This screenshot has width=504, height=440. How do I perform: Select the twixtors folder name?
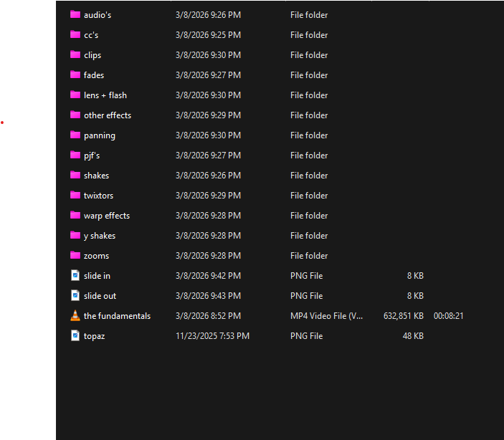[x=99, y=196]
